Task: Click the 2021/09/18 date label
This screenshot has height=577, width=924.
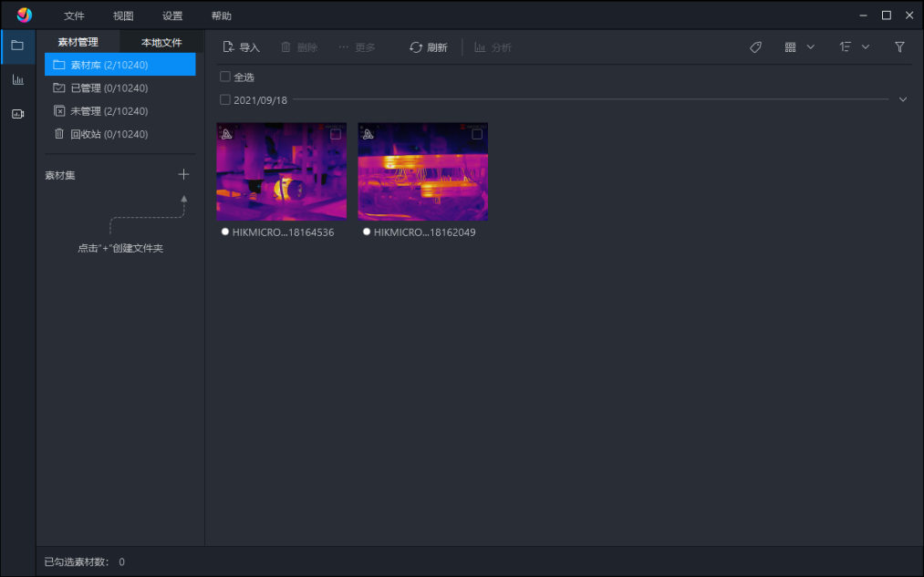Action: pyautogui.click(x=261, y=100)
